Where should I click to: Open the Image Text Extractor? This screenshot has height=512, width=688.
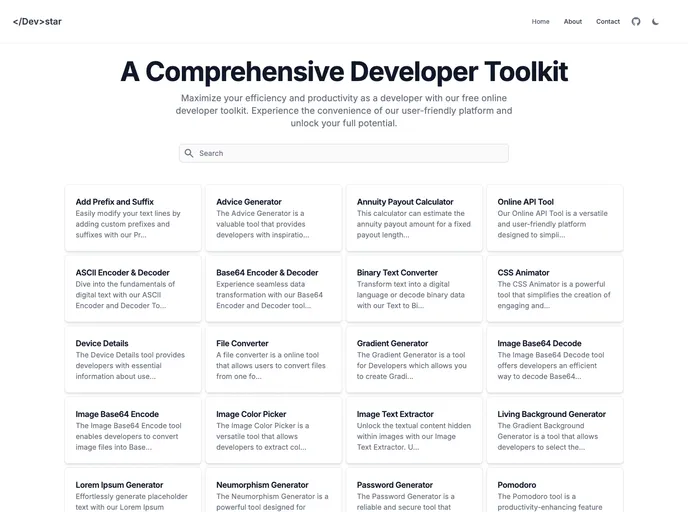point(414,430)
